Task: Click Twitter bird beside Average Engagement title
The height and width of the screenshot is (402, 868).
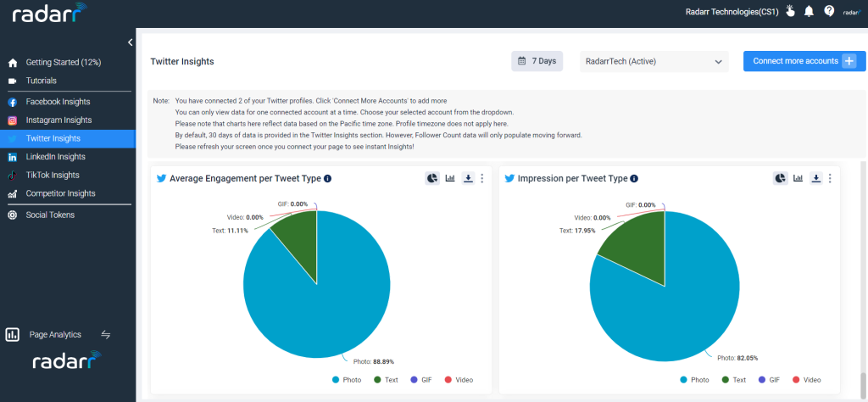Action: [162, 178]
